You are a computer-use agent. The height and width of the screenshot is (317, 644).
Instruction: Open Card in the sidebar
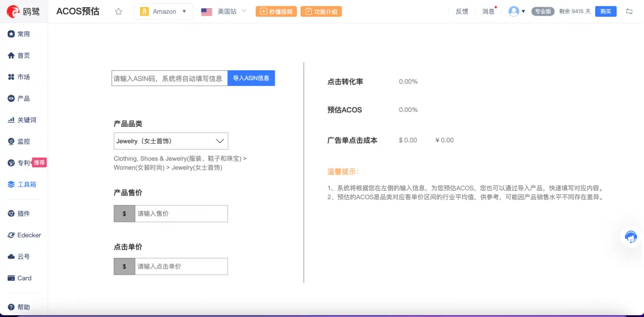(20, 278)
